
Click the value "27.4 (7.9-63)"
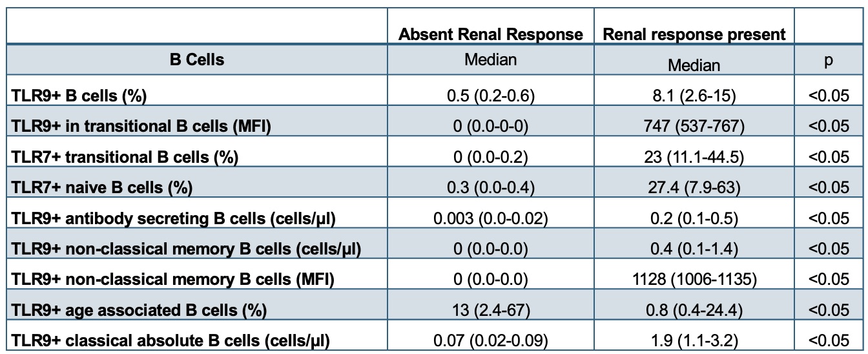(694, 187)
